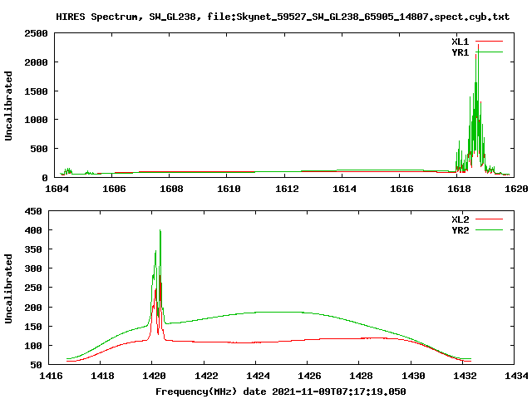
Task: Click the 1000 y-axis tick label
Action: pos(36,120)
